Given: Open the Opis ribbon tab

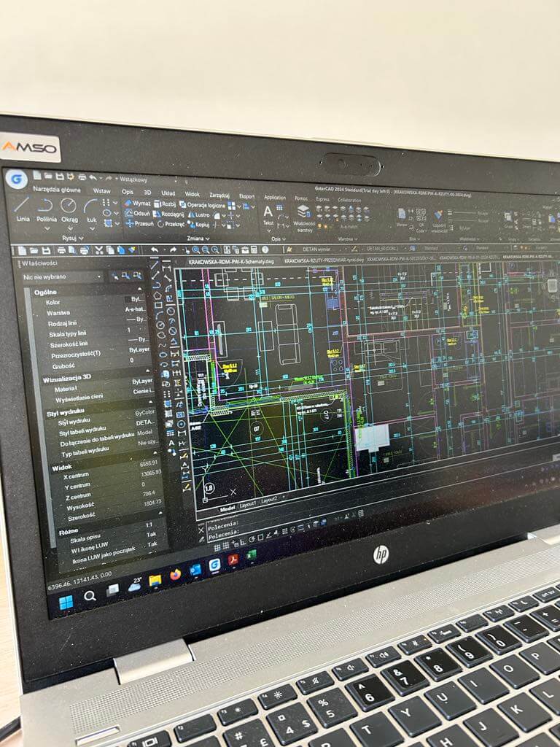Looking at the screenshot, I should pyautogui.click(x=127, y=192).
